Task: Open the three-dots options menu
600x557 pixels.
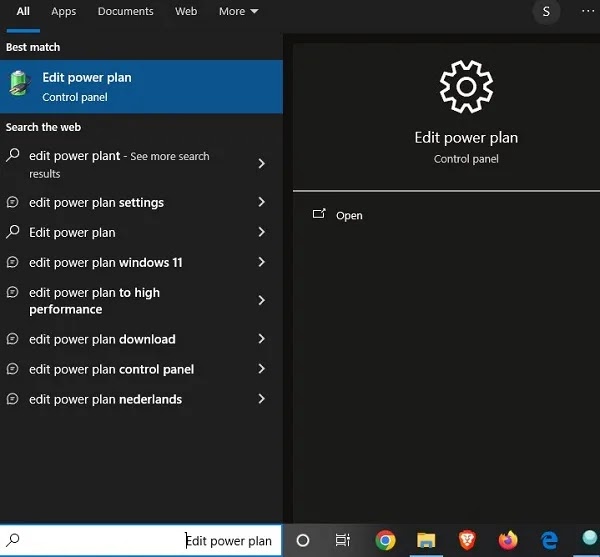Action: pyautogui.click(x=588, y=11)
